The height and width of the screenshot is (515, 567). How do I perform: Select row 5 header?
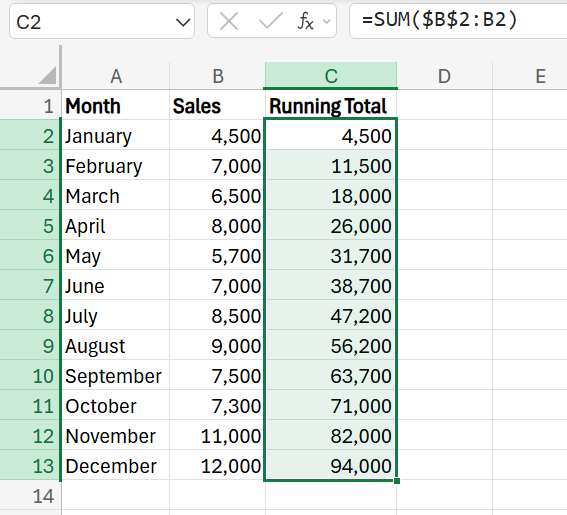click(x=30, y=226)
